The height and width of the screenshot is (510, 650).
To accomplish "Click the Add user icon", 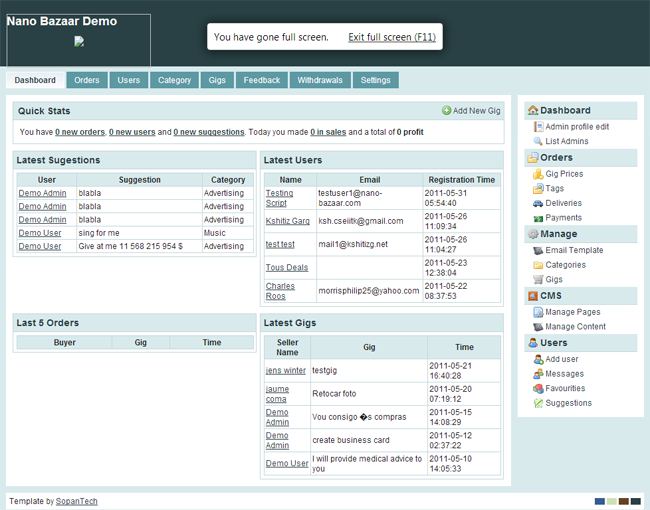I will coord(538,359).
